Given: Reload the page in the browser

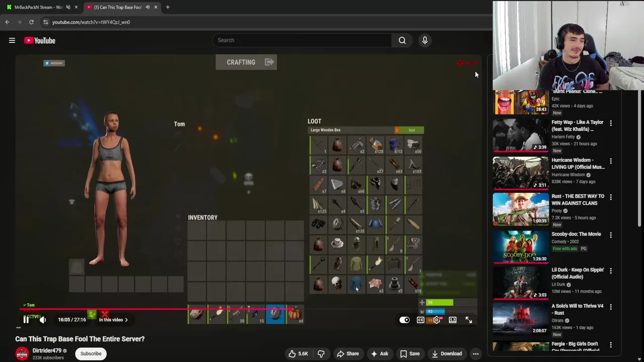Looking at the screenshot, I should tap(31, 22).
